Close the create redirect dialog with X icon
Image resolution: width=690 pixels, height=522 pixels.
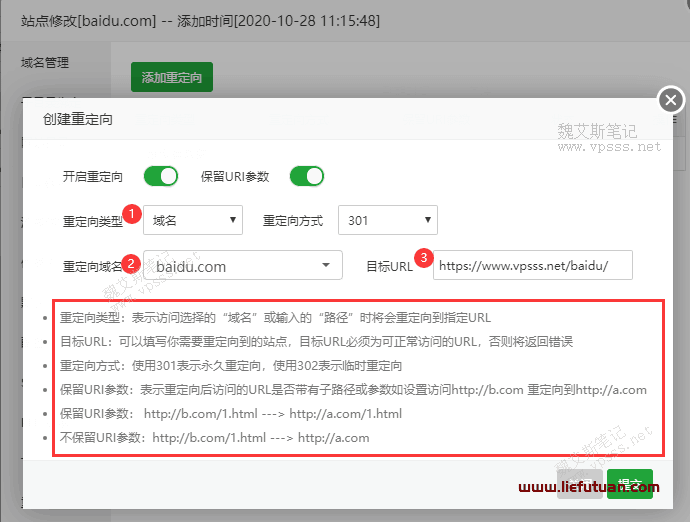671,100
